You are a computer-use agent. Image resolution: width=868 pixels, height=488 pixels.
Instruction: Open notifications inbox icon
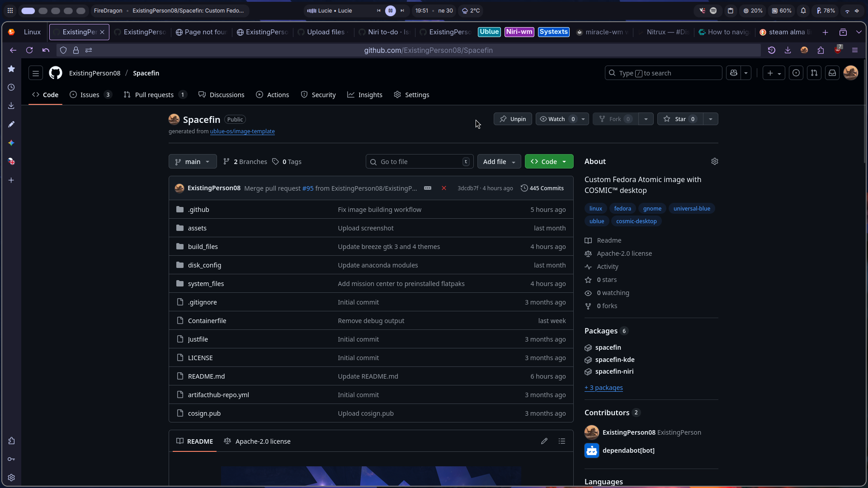[x=832, y=73]
